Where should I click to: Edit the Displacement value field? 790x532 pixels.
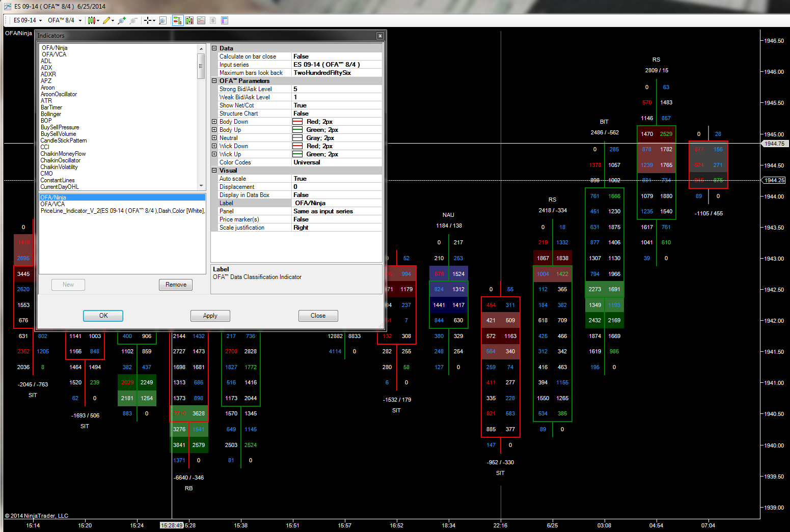coord(337,187)
